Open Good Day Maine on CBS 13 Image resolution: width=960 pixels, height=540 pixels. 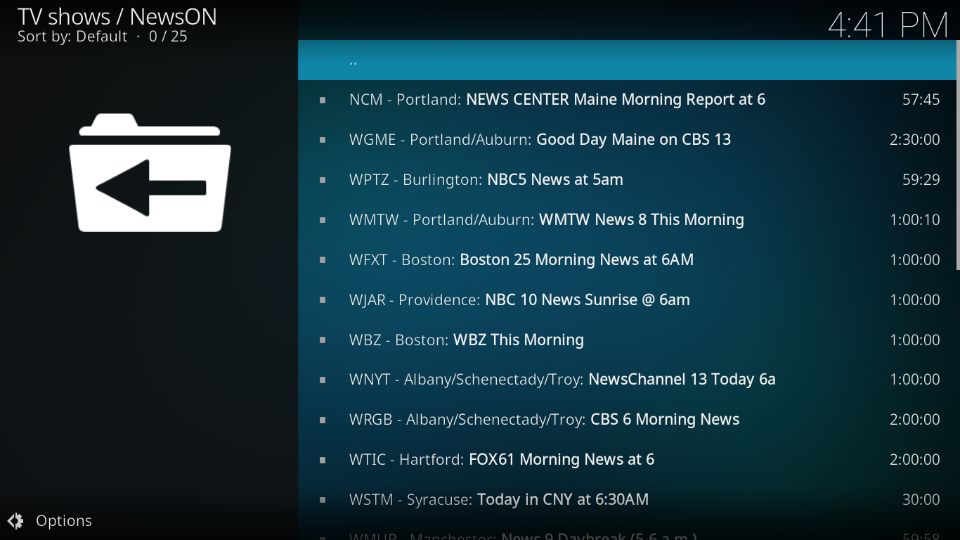click(x=627, y=140)
